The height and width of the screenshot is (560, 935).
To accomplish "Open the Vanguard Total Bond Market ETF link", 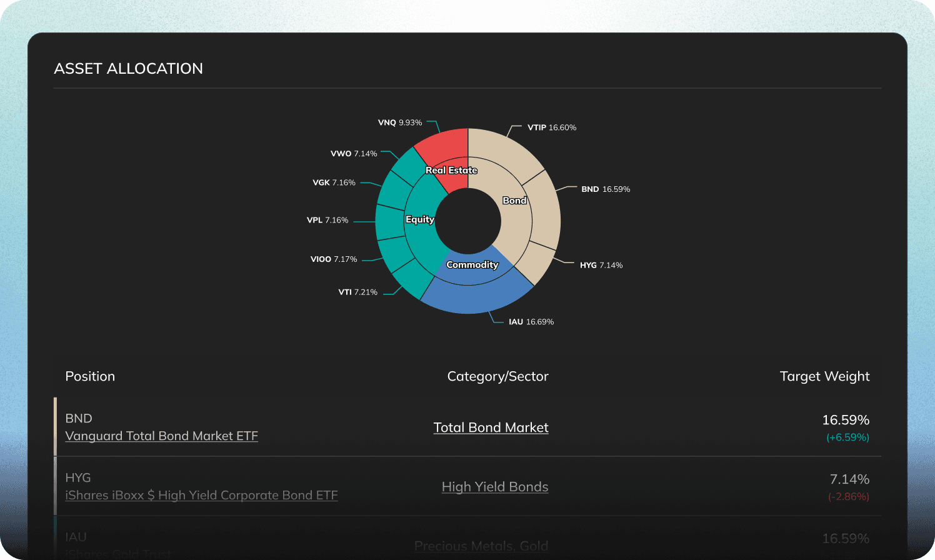I will point(161,436).
